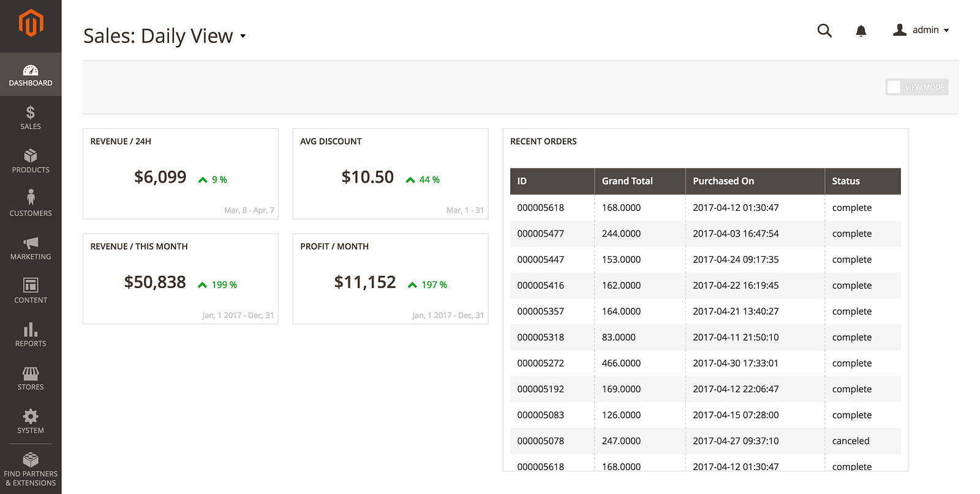Expand the Sales: Daily View dropdown
Viewport: 980px width, 494px height.
[243, 36]
